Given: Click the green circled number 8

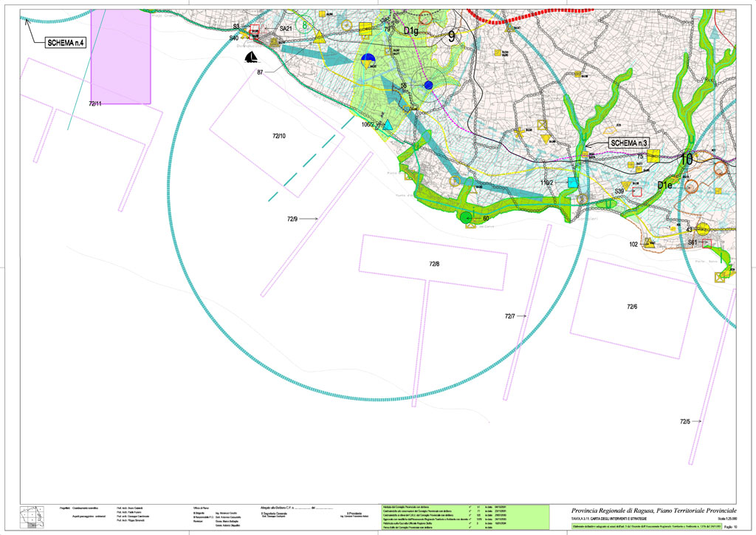Looking at the screenshot, I should tap(304, 25).
